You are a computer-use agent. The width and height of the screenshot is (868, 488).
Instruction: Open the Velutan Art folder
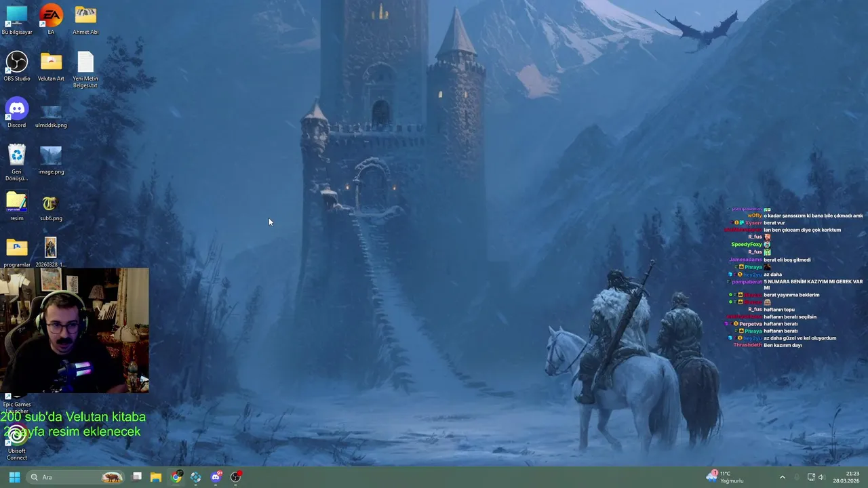tap(51, 66)
